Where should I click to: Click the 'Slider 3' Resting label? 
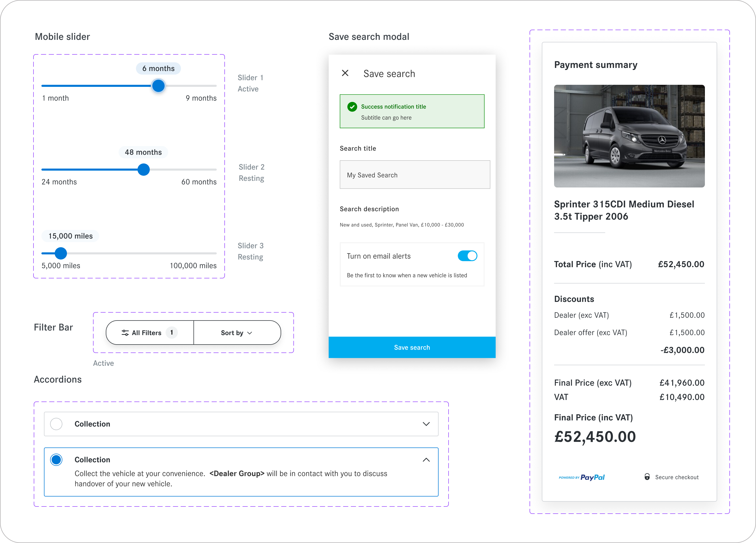(250, 251)
